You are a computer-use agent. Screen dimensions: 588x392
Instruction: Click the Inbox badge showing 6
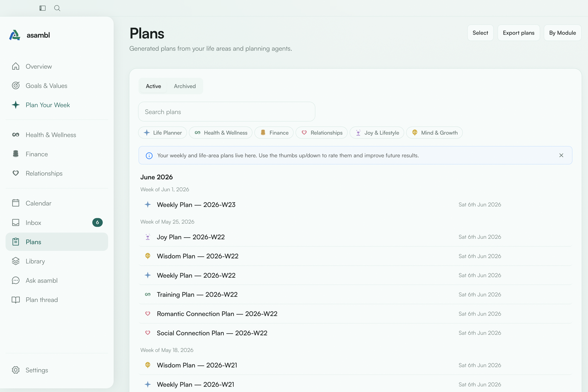[x=97, y=222]
